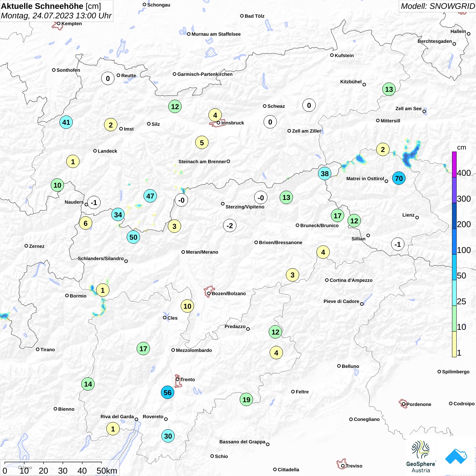Click the 13 cm marker beside -0
Viewport: 476px width, 476px height.
click(286, 197)
